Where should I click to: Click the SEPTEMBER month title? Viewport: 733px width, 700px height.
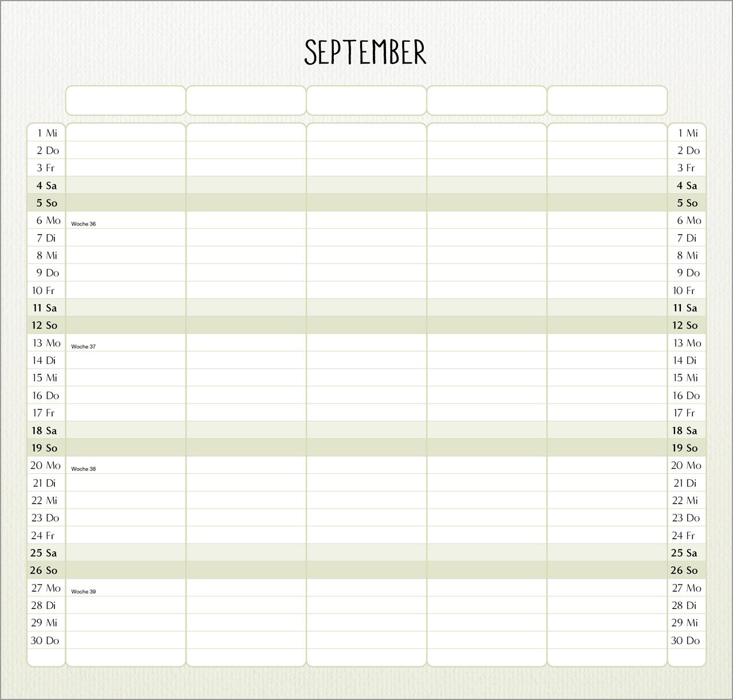pyautogui.click(x=365, y=52)
